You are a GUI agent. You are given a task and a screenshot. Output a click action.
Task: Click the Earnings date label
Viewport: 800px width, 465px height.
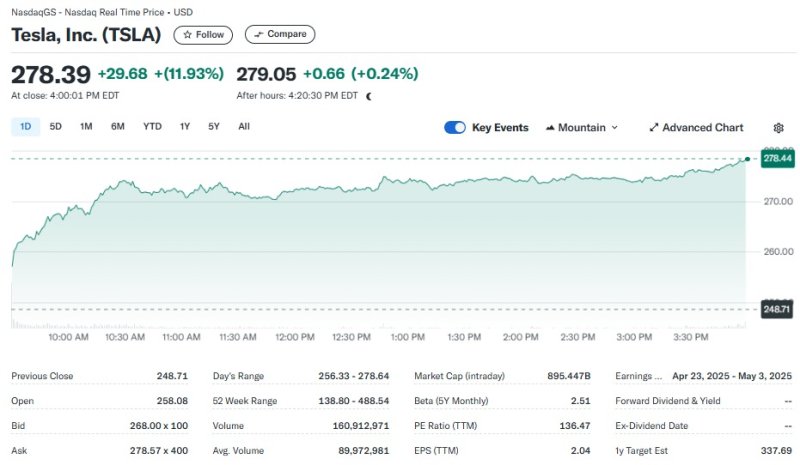point(638,376)
